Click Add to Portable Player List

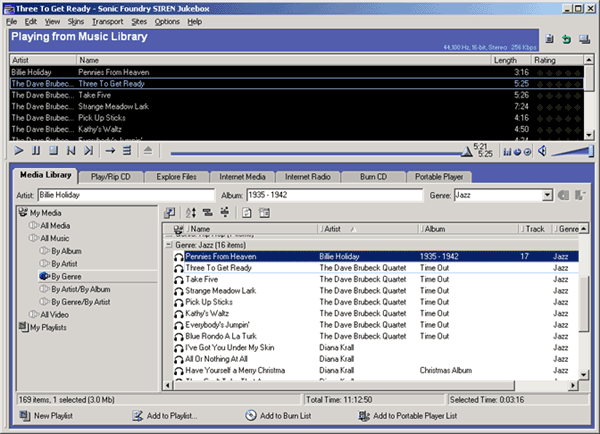tap(408, 416)
